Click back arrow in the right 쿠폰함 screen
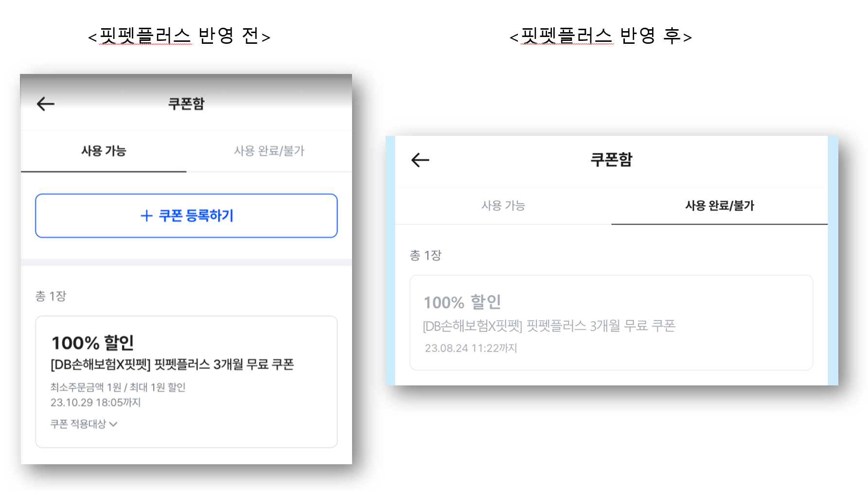This screenshot has height=491, width=868. click(420, 160)
